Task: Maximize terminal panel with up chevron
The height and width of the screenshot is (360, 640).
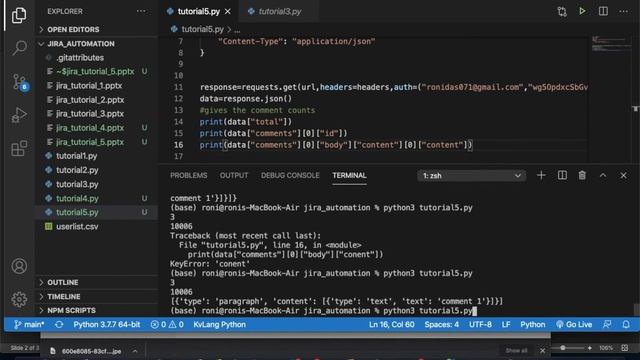Action: coord(603,176)
